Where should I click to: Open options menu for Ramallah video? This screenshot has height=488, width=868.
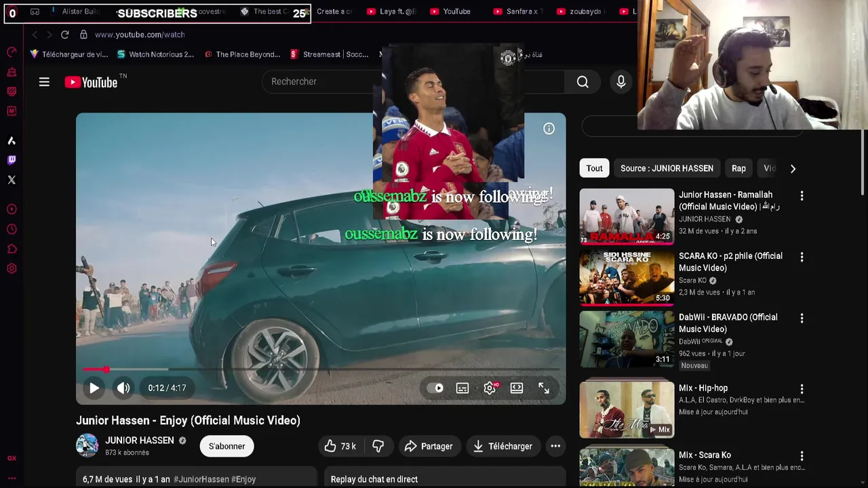click(802, 196)
